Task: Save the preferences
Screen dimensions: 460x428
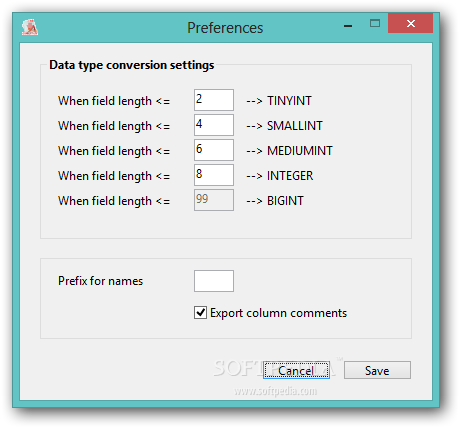Action: pos(377,370)
